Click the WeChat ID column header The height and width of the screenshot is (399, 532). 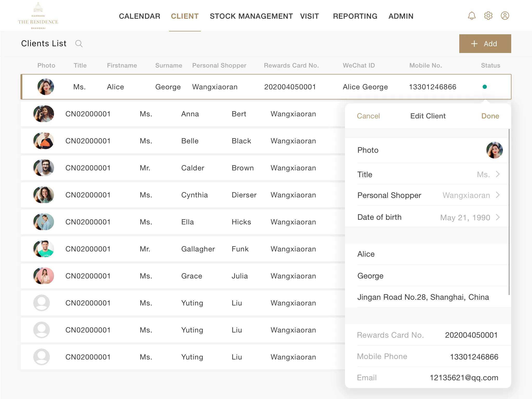coord(359,65)
